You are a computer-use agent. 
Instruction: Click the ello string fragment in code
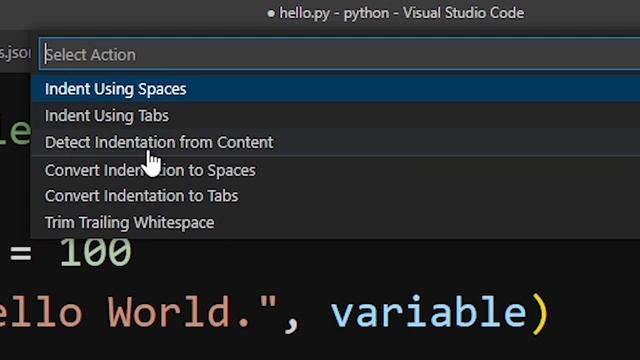41,311
